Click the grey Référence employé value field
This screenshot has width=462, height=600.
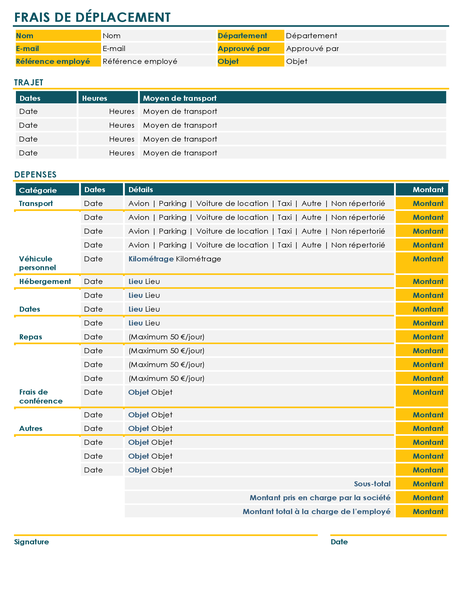(158, 61)
